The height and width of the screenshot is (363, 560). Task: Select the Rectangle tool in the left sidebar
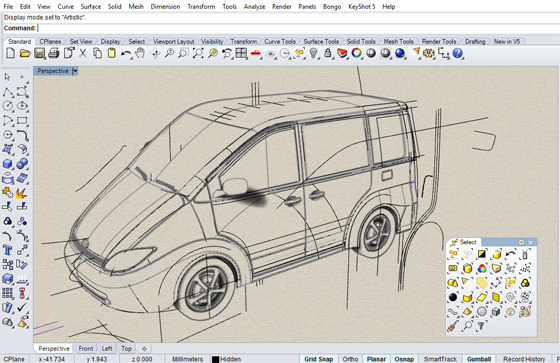(x=22, y=121)
